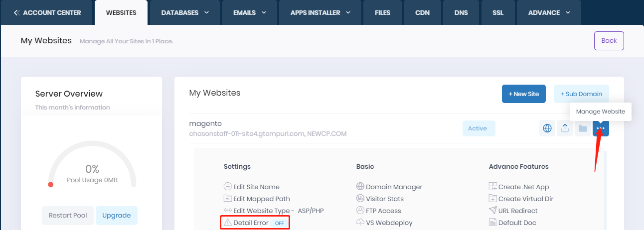Click the + New Site button

(523, 94)
